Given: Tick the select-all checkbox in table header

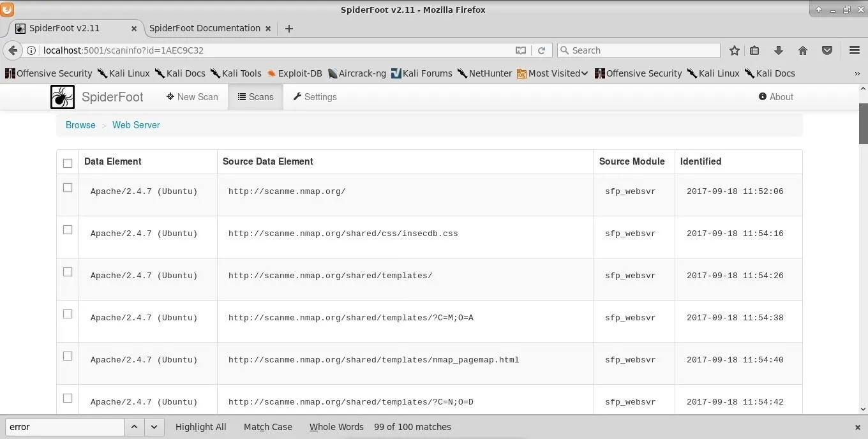Looking at the screenshot, I should (68, 163).
